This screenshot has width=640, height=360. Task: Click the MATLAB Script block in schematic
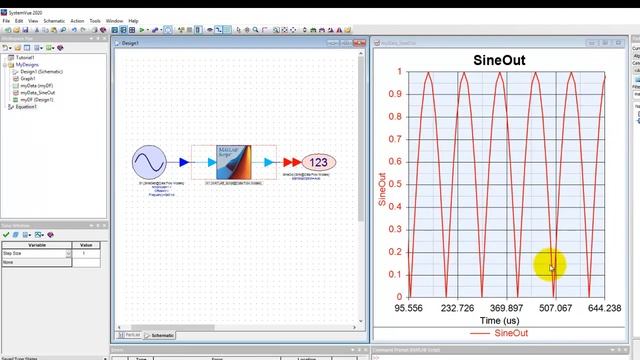pos(233,162)
